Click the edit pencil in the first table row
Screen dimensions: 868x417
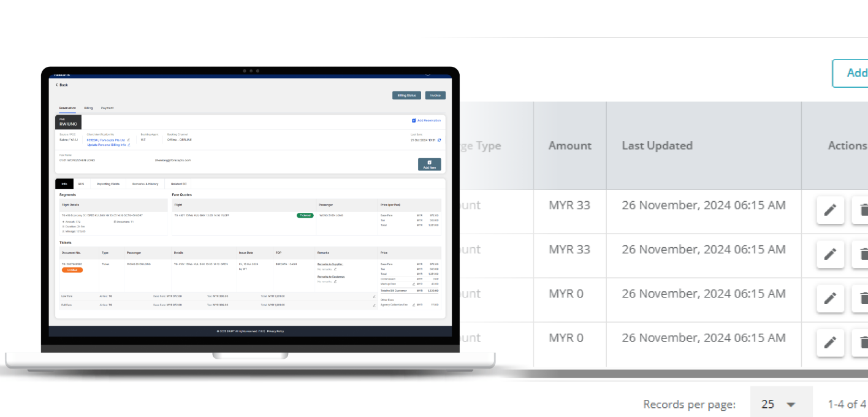pos(830,210)
